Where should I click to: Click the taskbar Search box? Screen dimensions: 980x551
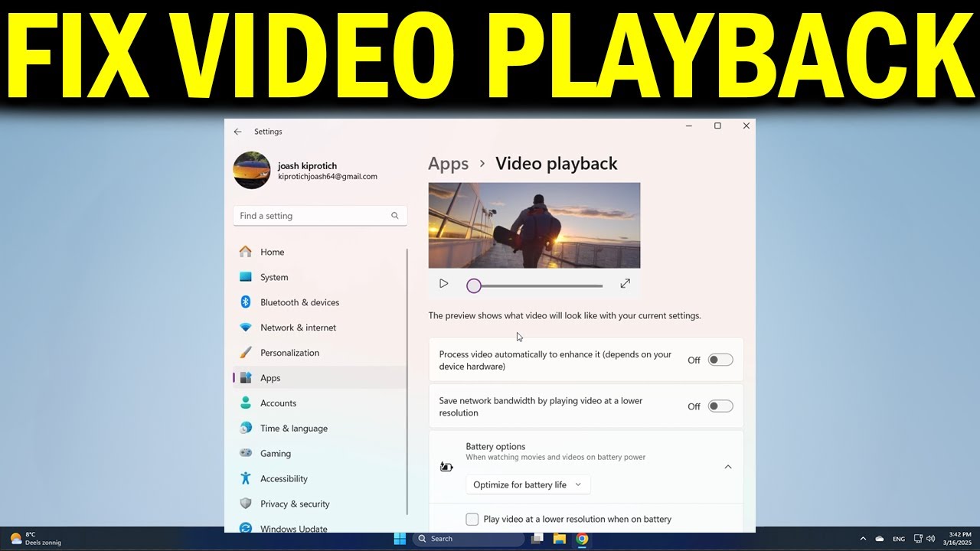[469, 539]
